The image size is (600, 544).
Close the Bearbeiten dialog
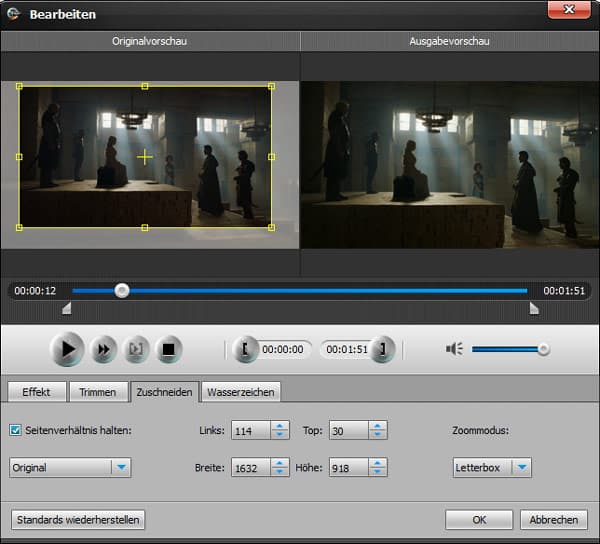[569, 9]
